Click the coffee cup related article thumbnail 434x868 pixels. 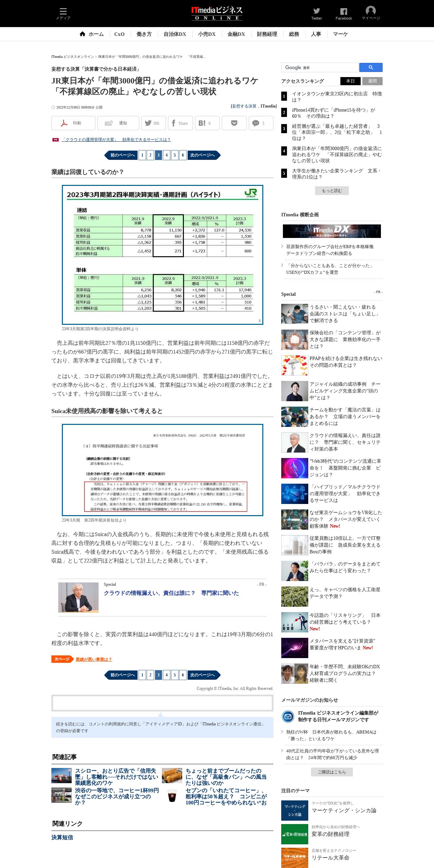click(172, 795)
